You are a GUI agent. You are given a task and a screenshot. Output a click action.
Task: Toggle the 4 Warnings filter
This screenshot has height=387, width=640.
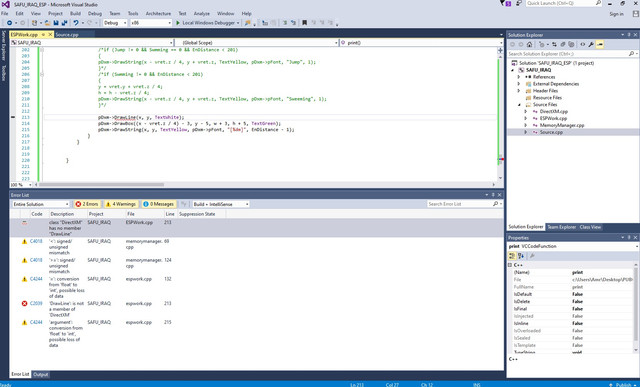pos(121,204)
